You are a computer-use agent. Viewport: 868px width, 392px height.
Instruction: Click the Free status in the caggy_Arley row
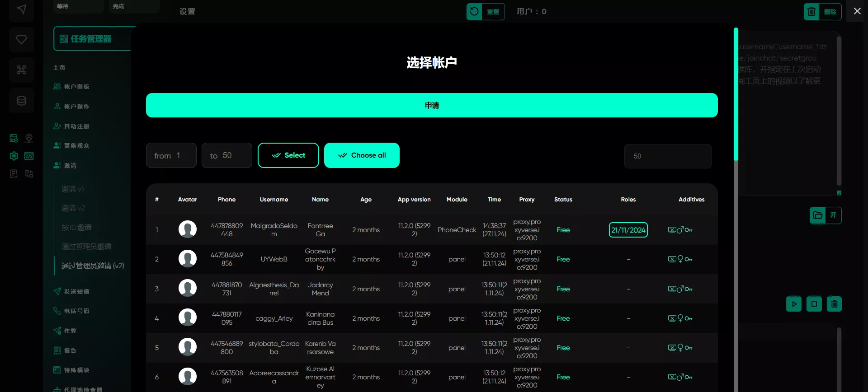tap(563, 318)
